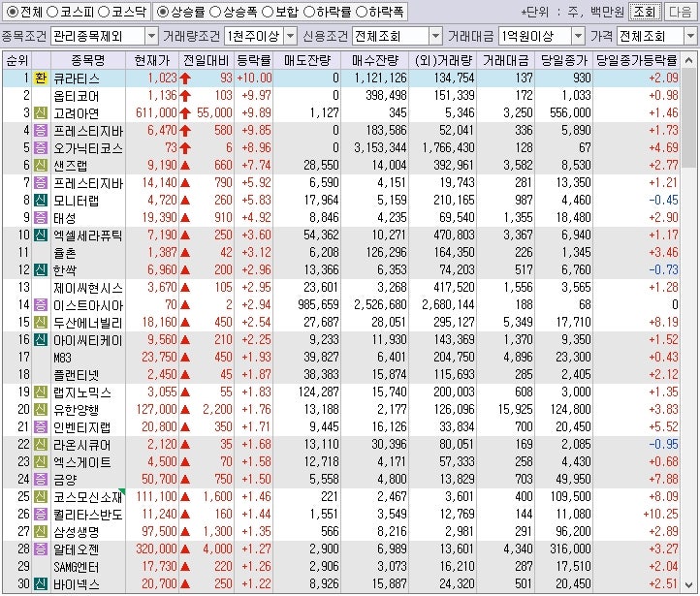Choose the 하락폭 radio button
700x596 pixels.
pyautogui.click(x=362, y=12)
